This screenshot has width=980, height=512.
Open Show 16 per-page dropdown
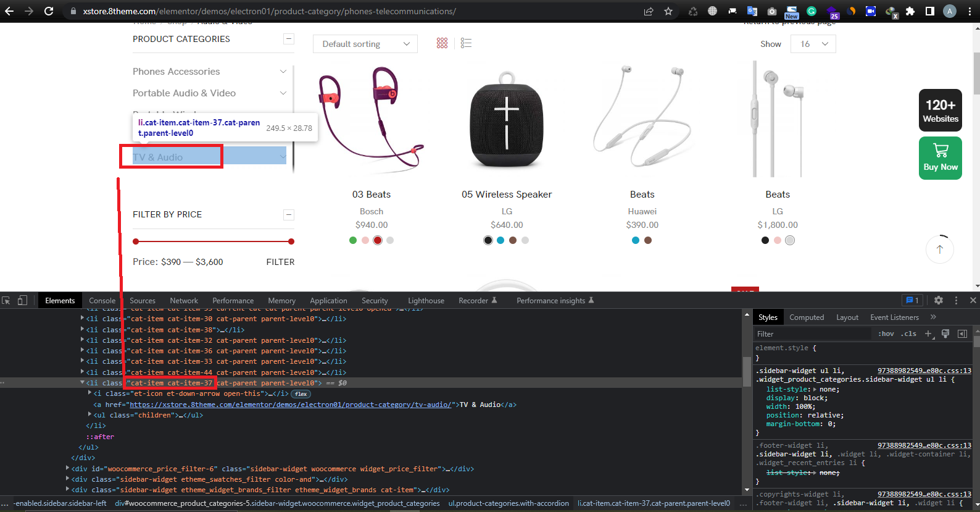point(813,44)
